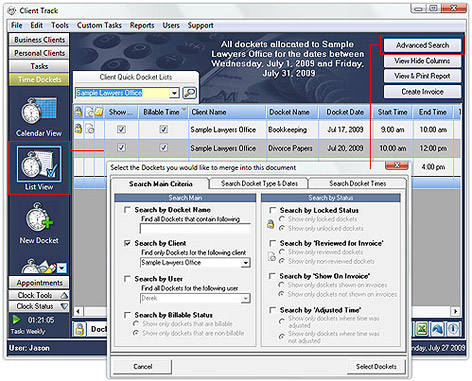The height and width of the screenshot is (381, 472).
Task: Enable Search by 'Reviewed for Invoice' checkbox
Action: 272,243
